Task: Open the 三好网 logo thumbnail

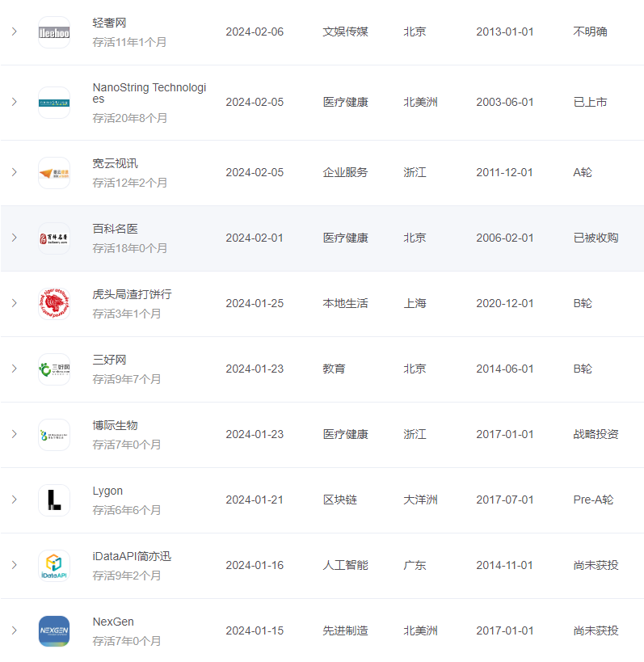Action: point(54,369)
